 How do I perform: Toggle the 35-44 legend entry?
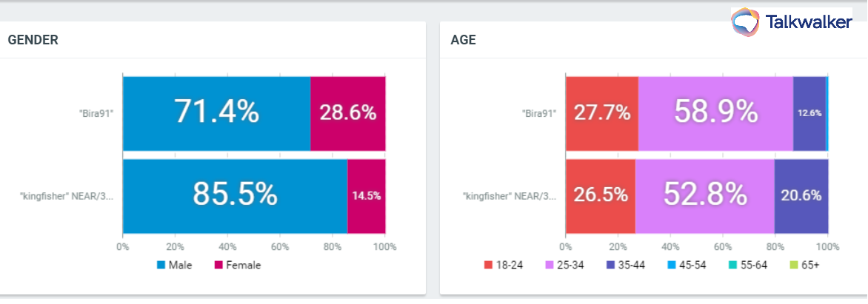[624, 265]
